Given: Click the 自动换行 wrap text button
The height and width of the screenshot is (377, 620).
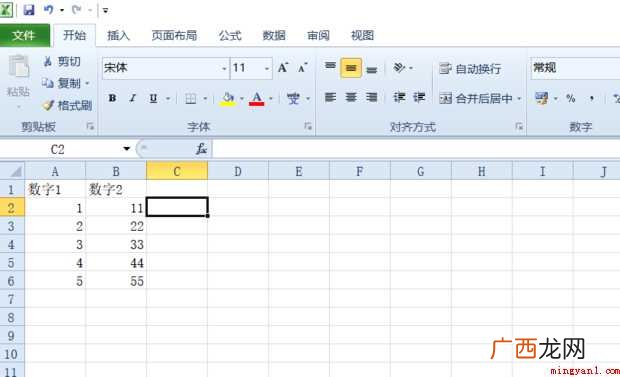Looking at the screenshot, I should click(x=470, y=69).
